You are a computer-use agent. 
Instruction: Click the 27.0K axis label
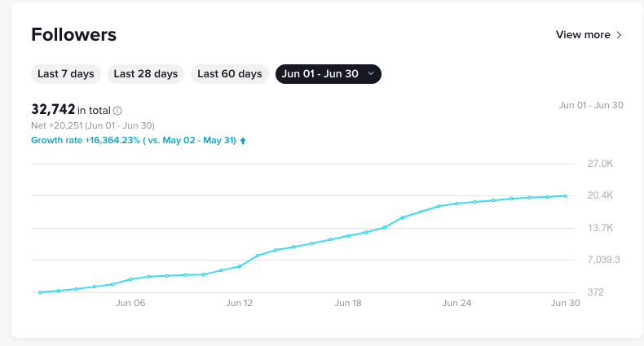tap(600, 164)
